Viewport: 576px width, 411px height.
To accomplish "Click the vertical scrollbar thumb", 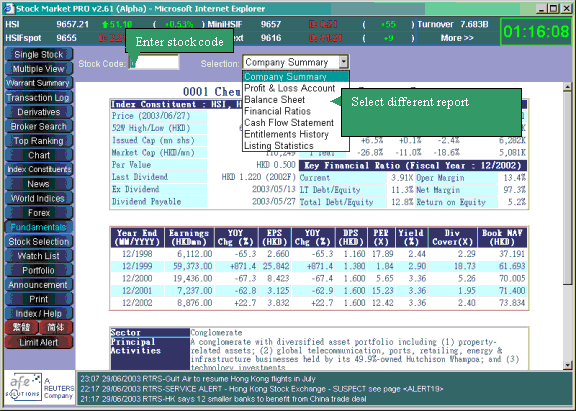I will click(x=568, y=187).
